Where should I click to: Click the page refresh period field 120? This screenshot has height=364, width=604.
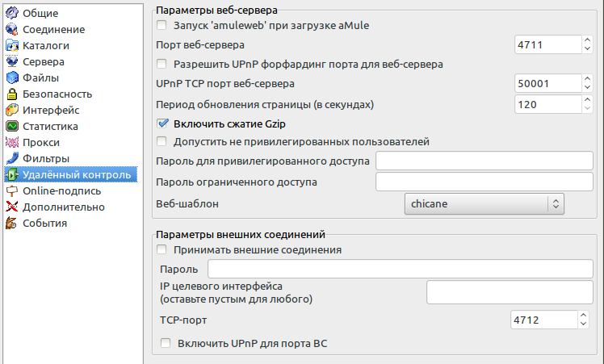click(x=547, y=104)
